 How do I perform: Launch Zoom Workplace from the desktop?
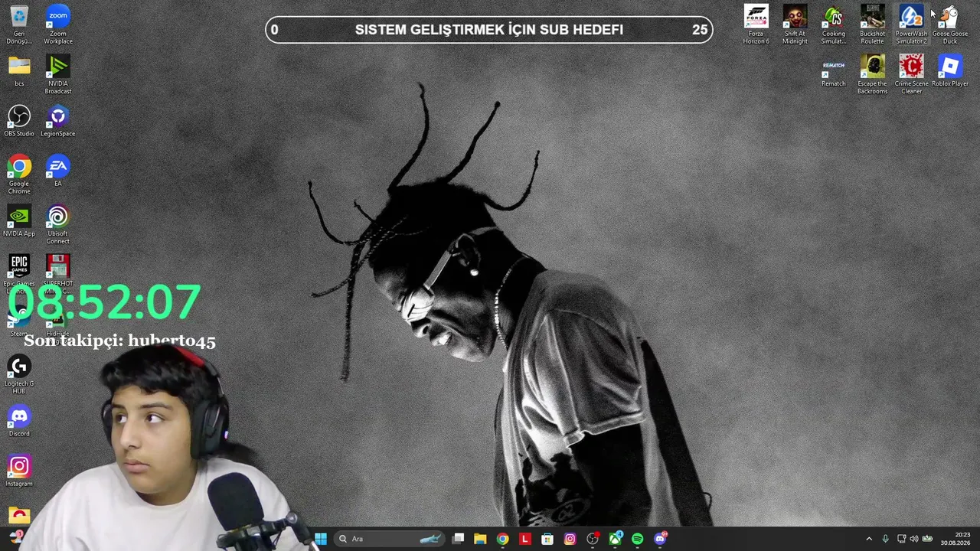pyautogui.click(x=57, y=24)
